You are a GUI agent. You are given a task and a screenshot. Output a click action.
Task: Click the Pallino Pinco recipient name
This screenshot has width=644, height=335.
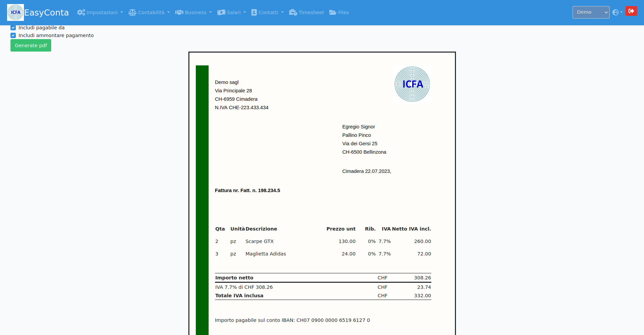[x=357, y=135]
